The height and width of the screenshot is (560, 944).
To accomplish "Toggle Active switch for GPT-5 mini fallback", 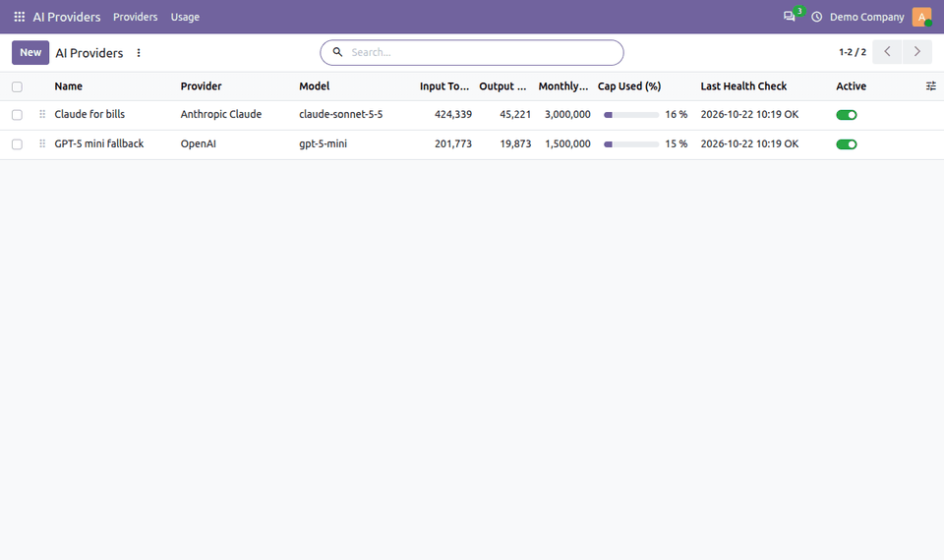I will pyautogui.click(x=847, y=144).
